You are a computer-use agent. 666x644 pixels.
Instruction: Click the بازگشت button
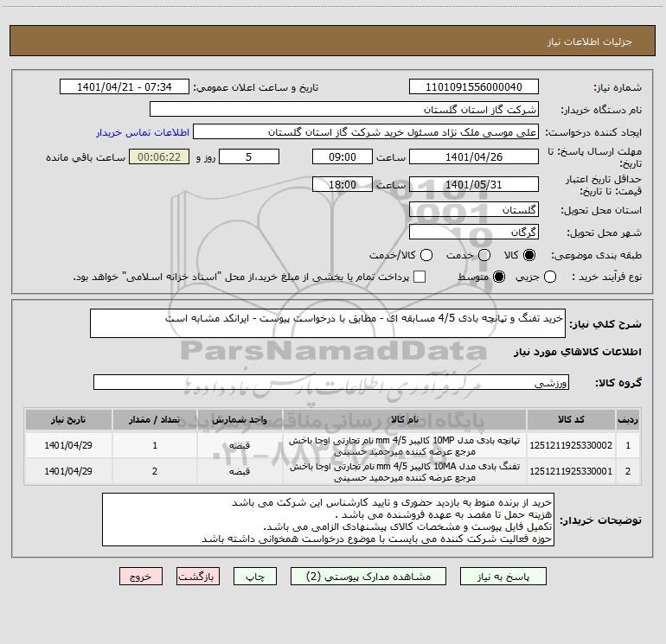(198, 577)
